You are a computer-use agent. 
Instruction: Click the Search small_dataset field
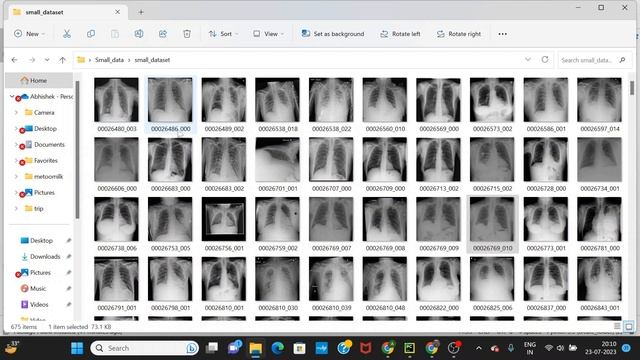594,60
